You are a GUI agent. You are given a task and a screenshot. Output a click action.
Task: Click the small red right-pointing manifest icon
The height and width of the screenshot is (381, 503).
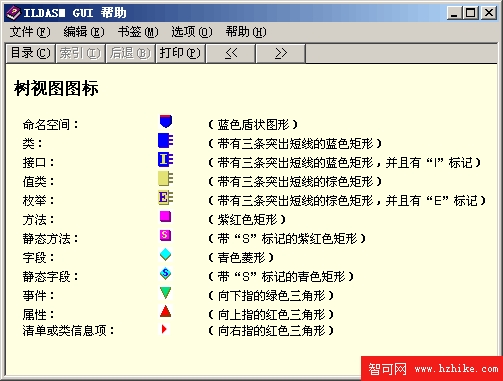pos(164,329)
